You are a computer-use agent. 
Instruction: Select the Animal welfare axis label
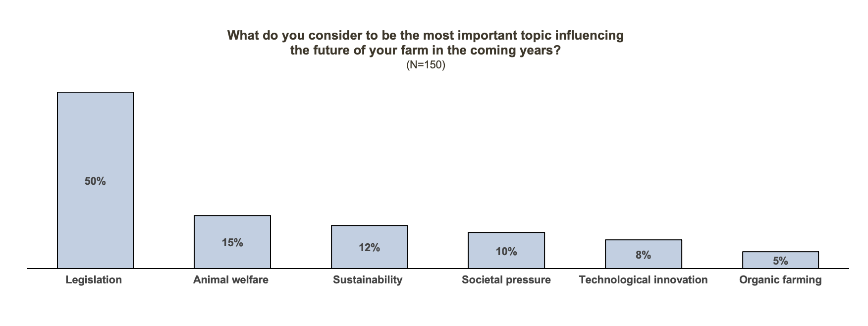231,280
